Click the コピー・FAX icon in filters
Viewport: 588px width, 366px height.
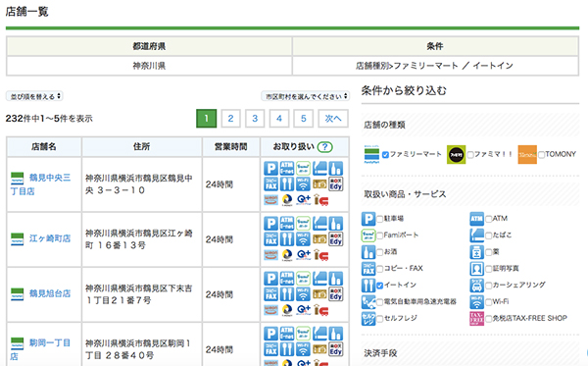(x=368, y=269)
